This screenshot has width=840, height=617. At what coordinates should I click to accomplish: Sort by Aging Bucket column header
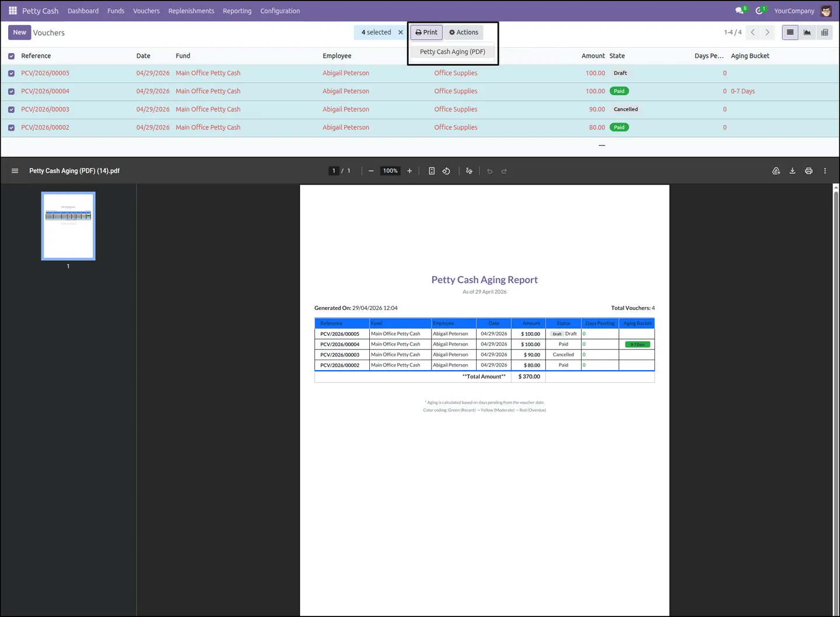pos(750,56)
